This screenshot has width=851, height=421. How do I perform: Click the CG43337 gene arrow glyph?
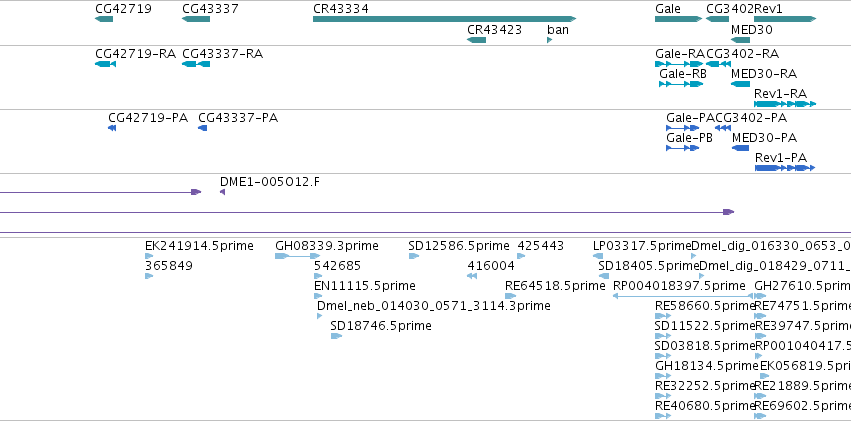point(196,19)
